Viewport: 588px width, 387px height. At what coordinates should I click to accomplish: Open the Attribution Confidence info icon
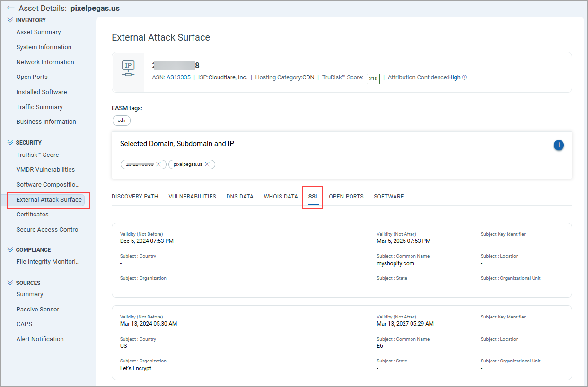click(465, 77)
